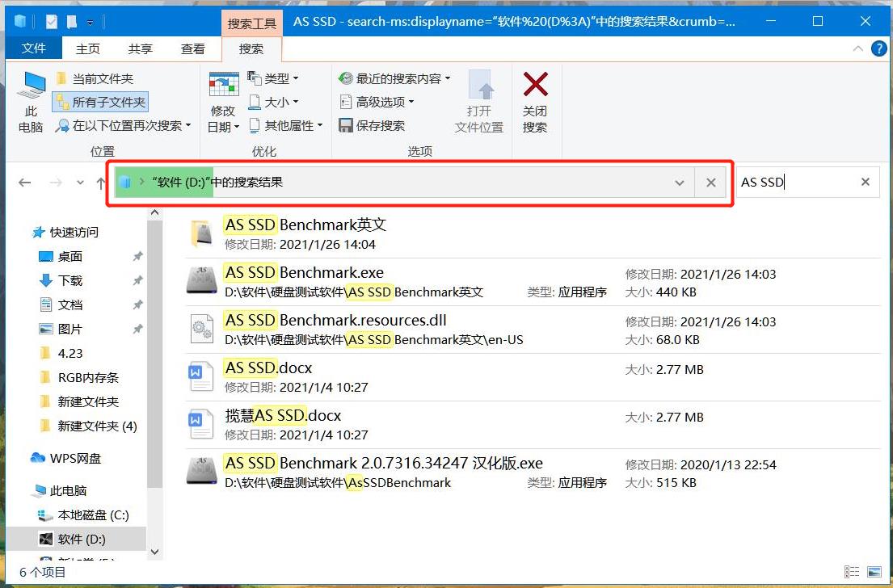Switch to the View tab
The width and height of the screenshot is (893, 588).
click(x=192, y=49)
